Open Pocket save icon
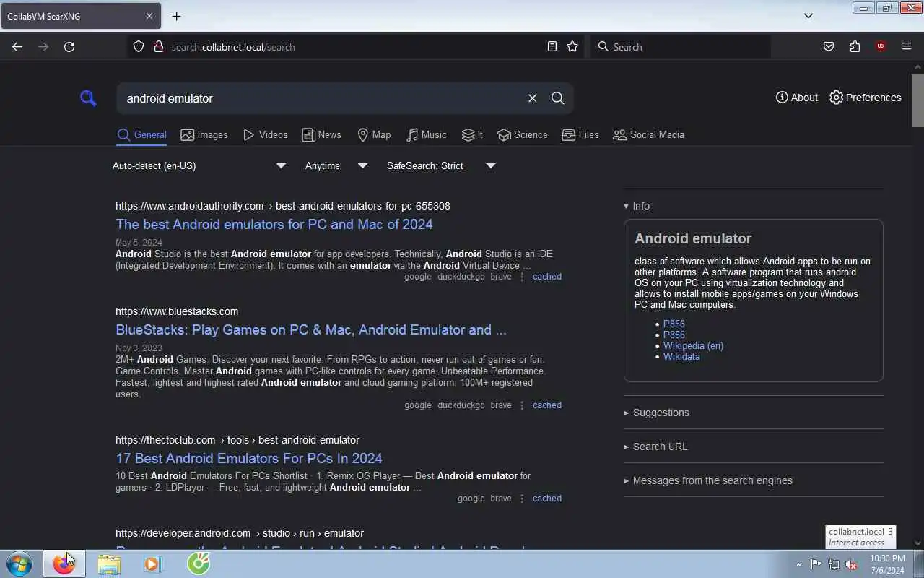 click(x=829, y=47)
